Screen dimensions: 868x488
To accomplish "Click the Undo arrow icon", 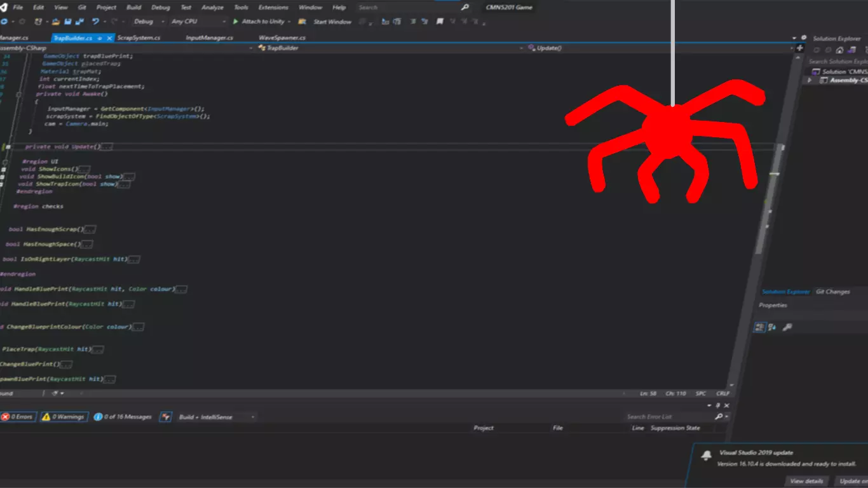I will pos(95,21).
